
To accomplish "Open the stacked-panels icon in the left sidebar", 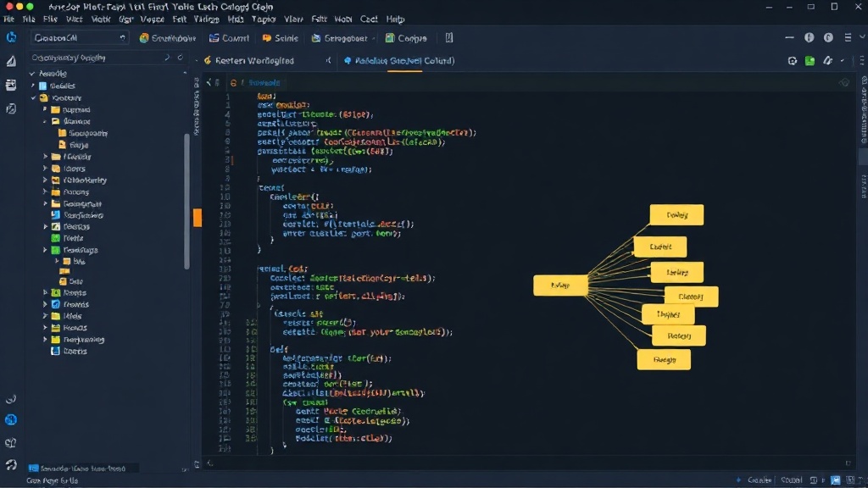I will click(x=11, y=85).
